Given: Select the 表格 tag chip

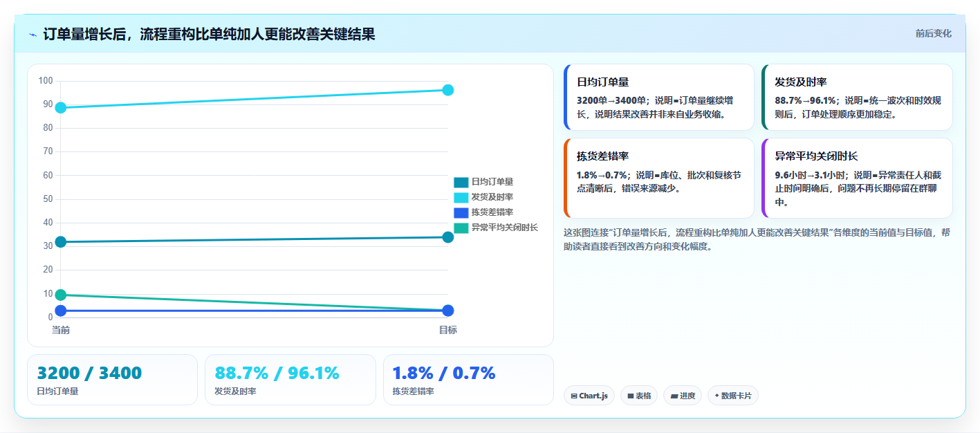Looking at the screenshot, I should [639, 396].
